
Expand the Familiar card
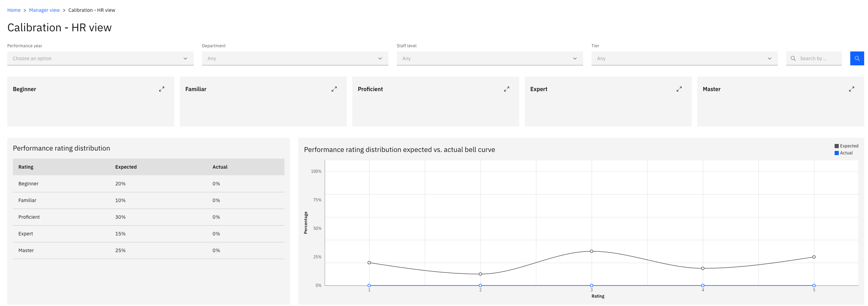point(334,89)
